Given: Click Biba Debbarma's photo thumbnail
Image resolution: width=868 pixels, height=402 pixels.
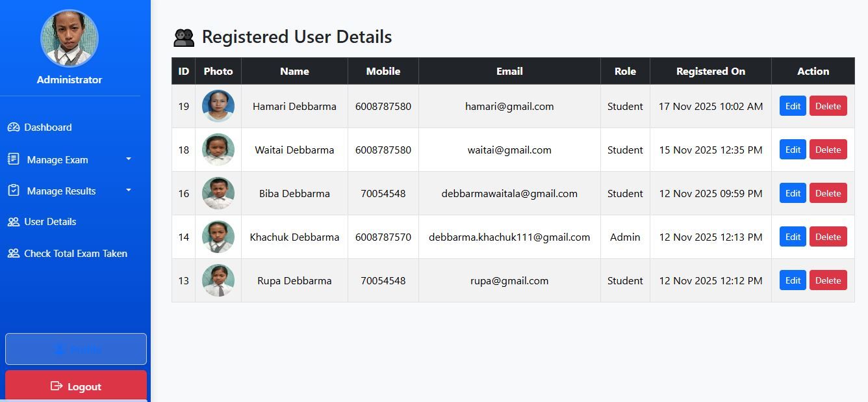Looking at the screenshot, I should [218, 193].
